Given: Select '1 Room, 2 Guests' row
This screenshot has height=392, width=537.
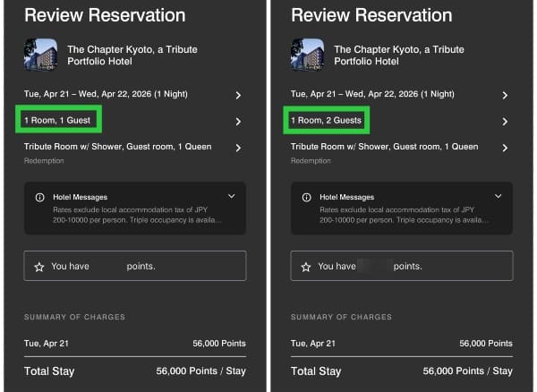Looking at the screenshot, I should pyautogui.click(x=400, y=121).
